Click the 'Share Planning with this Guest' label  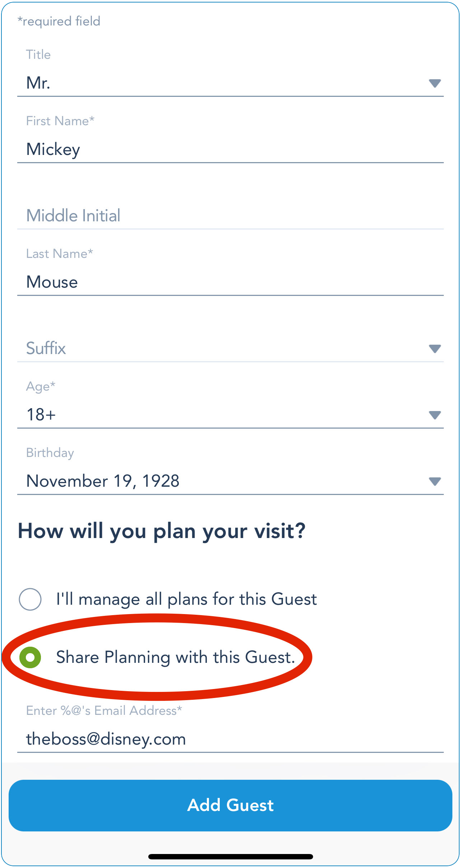click(176, 657)
